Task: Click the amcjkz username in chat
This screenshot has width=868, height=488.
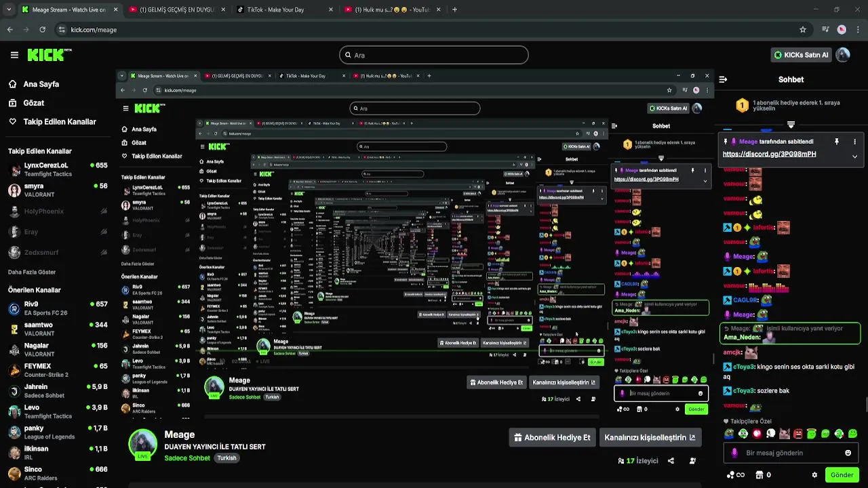Action: [x=733, y=352]
